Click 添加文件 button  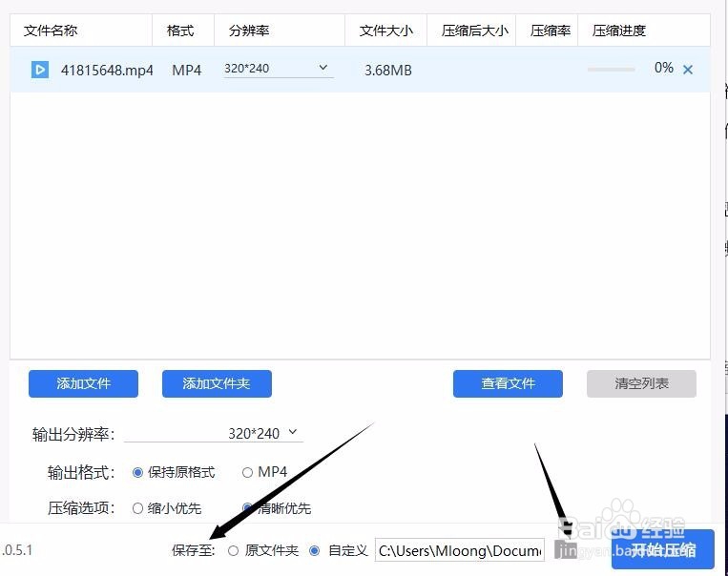click(x=84, y=383)
